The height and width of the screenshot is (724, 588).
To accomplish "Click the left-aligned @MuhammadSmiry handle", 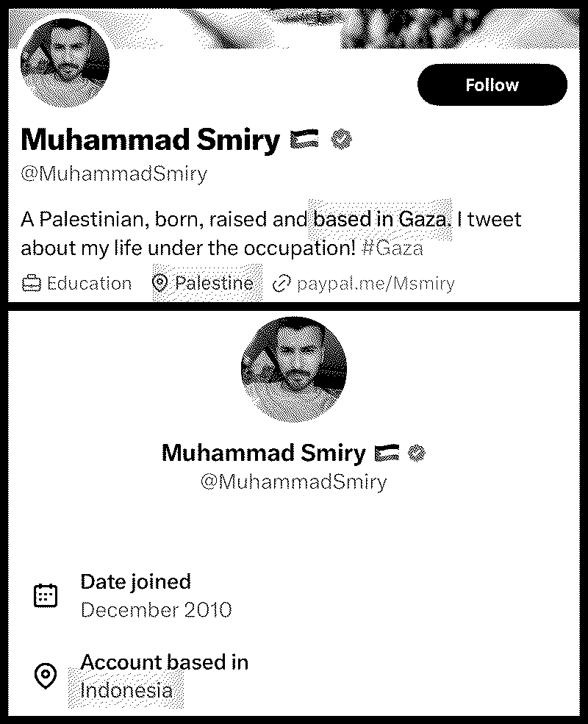I will pos(114,175).
